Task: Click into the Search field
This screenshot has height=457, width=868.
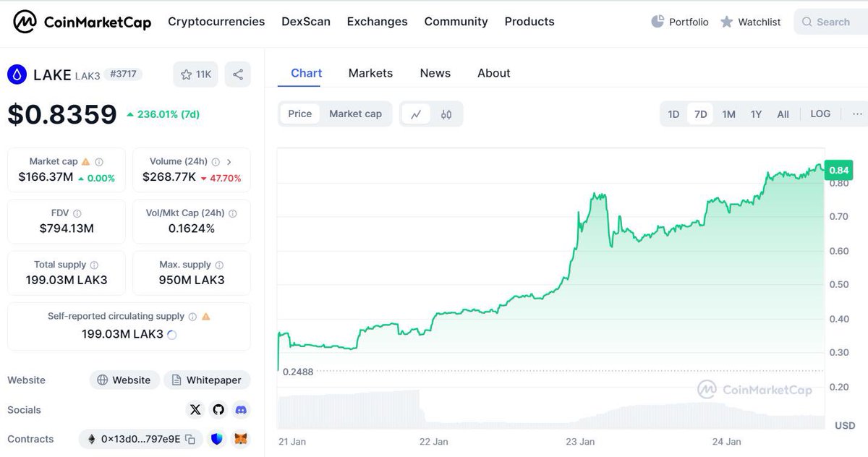Action: pos(830,22)
